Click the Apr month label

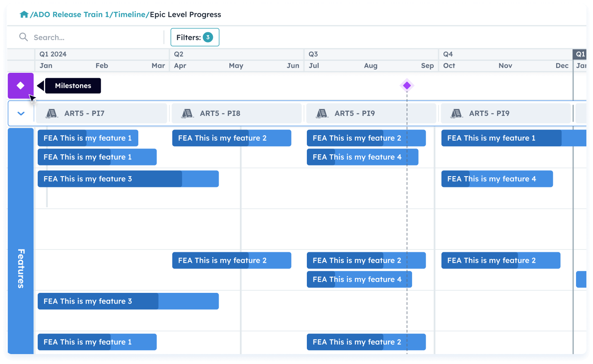180,66
